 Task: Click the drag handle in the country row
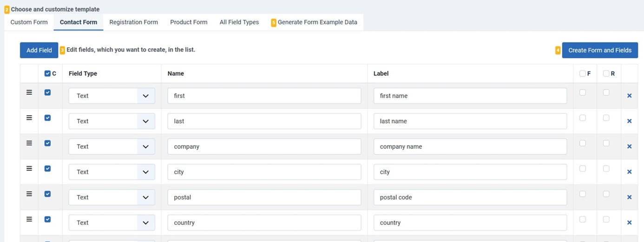coord(29,219)
